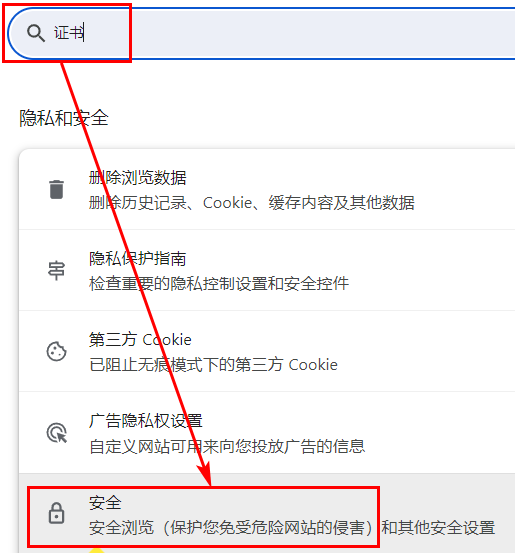Viewport: 515px width, 553px height.
Task: Open the 隐私保护指南 entry
Action: 267,270
